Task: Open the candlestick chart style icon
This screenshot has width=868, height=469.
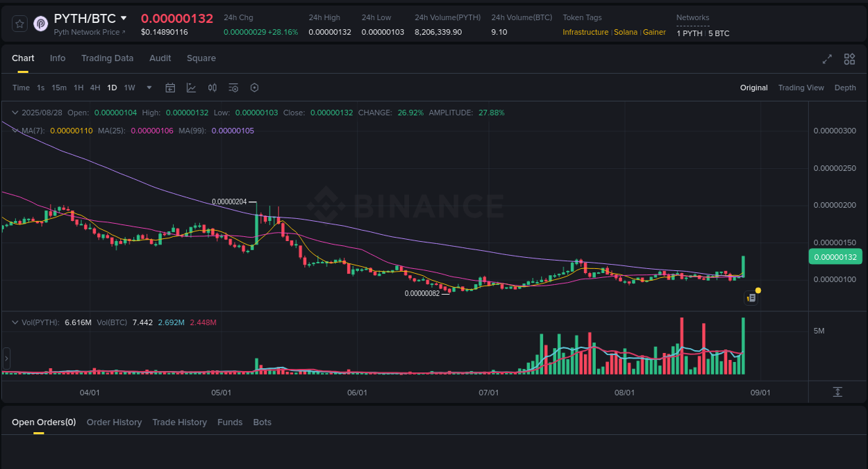Action: coord(212,88)
